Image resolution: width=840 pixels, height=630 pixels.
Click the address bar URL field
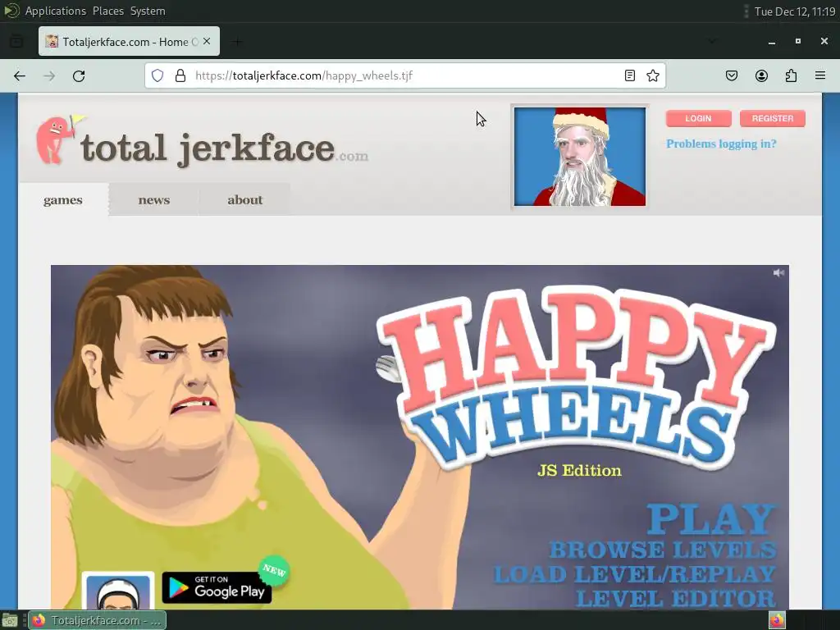(406, 75)
